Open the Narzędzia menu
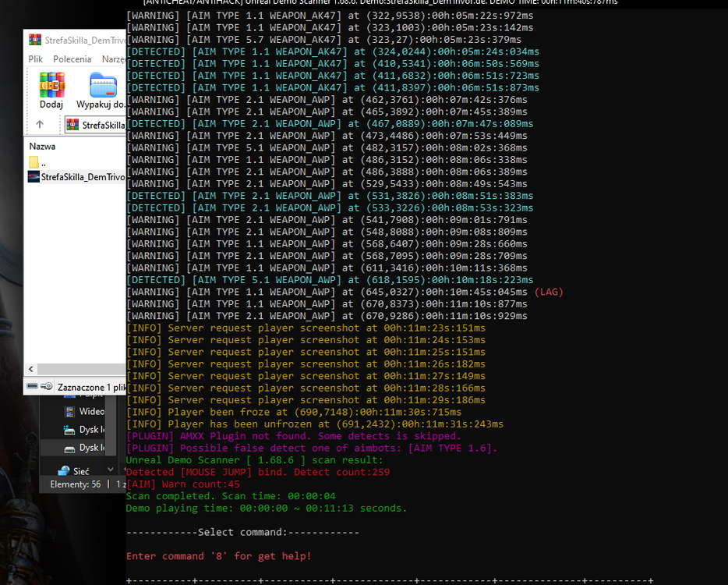This screenshot has width=728, height=585. point(113,59)
